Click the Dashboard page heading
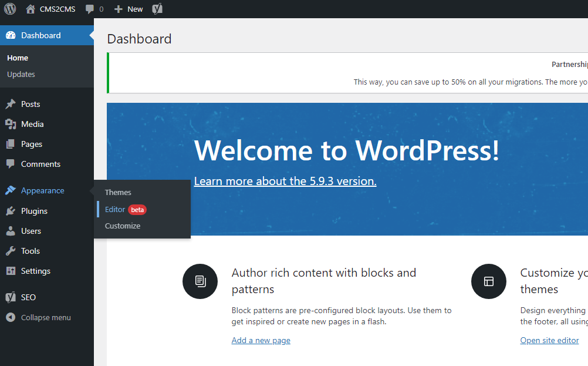The width and height of the screenshot is (588, 366). tap(139, 39)
